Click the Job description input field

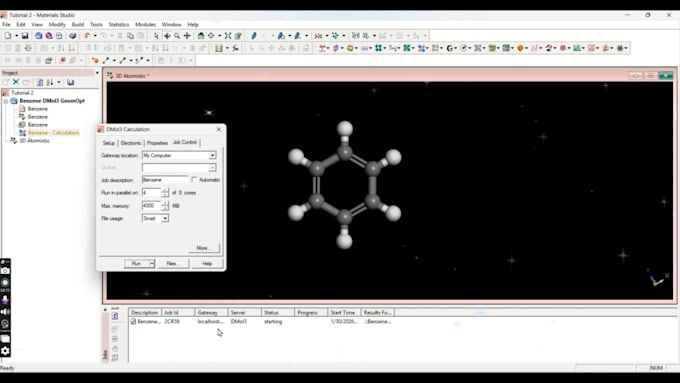pos(165,180)
